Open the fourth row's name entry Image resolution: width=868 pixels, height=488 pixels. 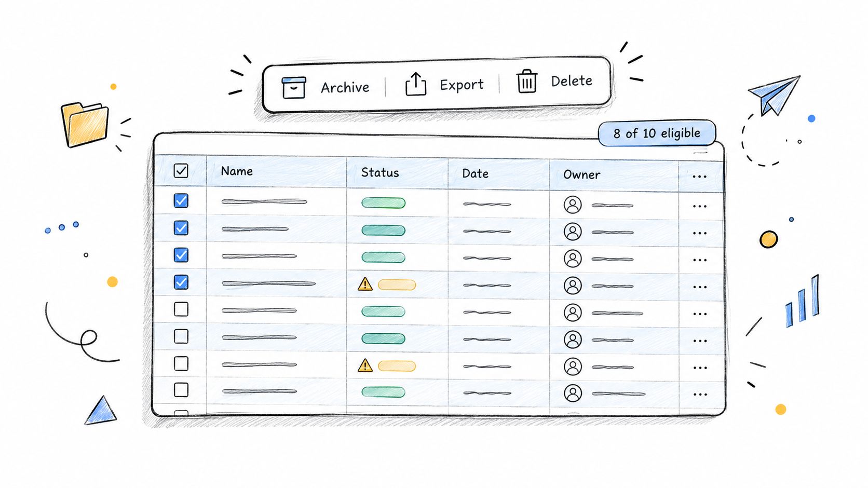click(268, 283)
